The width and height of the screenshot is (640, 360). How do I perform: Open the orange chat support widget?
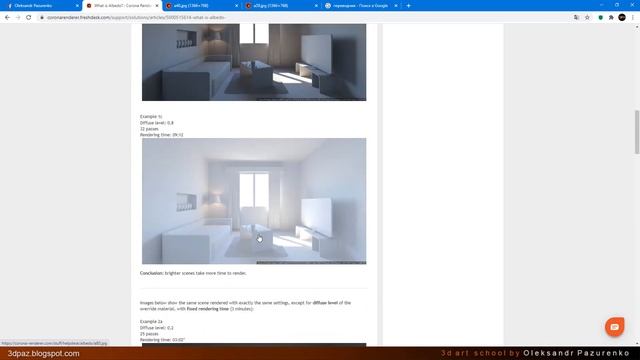[614, 327]
